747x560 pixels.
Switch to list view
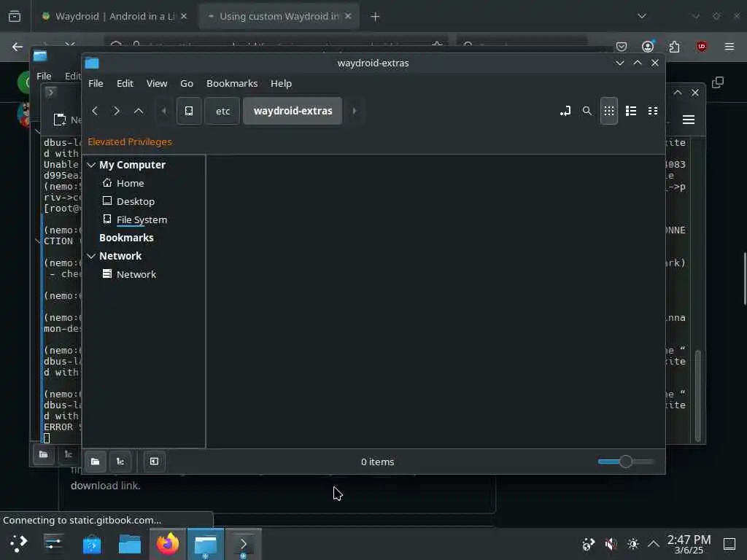(x=631, y=111)
